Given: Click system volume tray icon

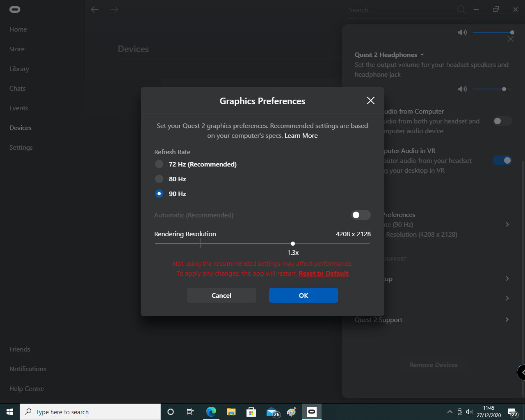Looking at the screenshot, I should (470, 412).
